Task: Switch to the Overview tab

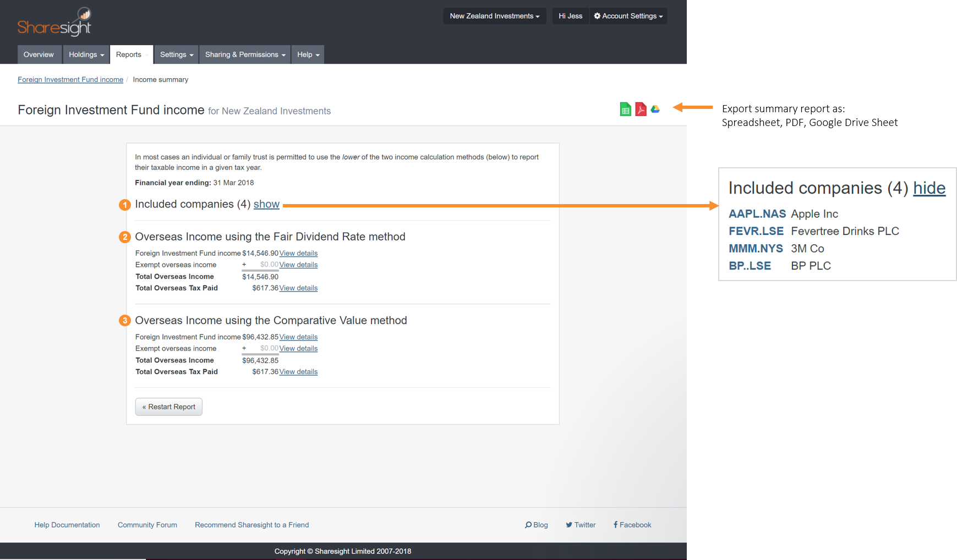Action: [39, 54]
